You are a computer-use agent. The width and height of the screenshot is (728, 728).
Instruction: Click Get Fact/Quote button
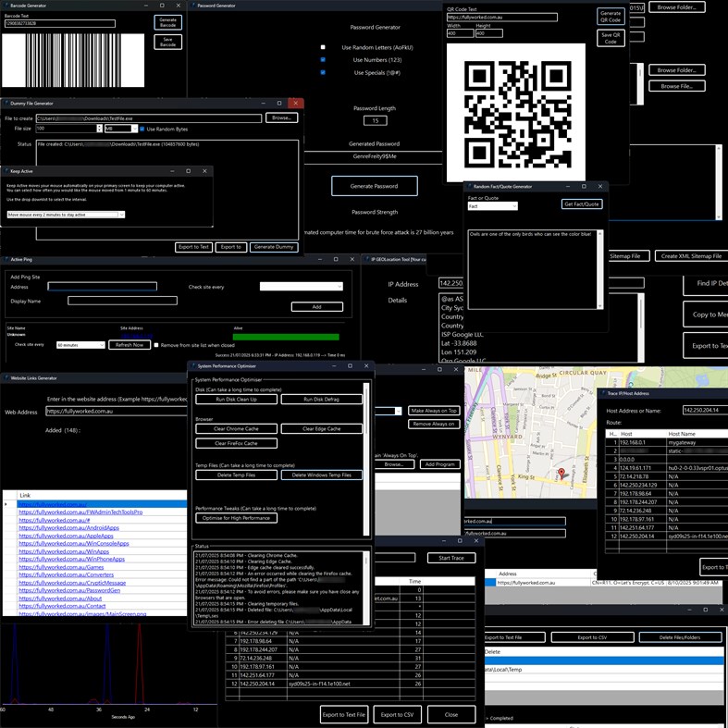(582, 204)
